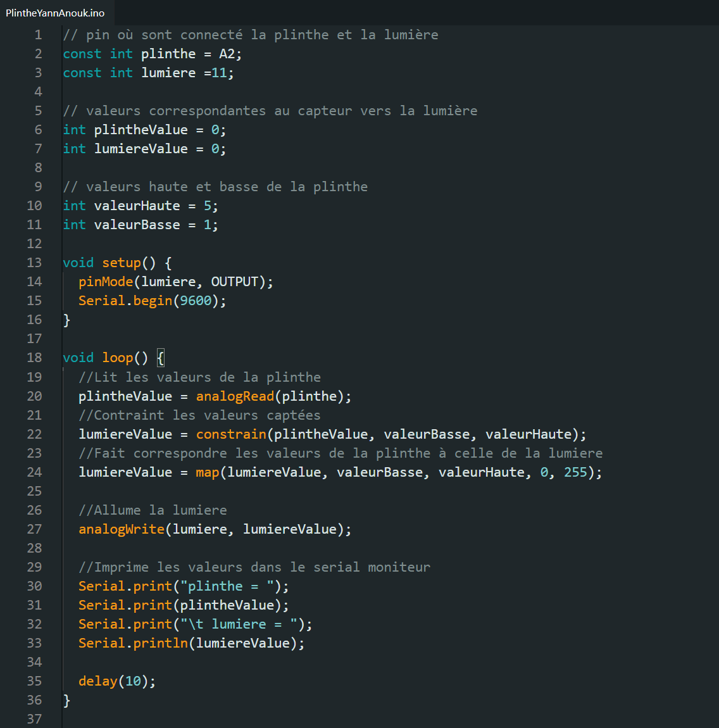Viewport: 719px width, 728px height.
Task: Click 'lumiere =11' declaration line
Action: (x=149, y=73)
